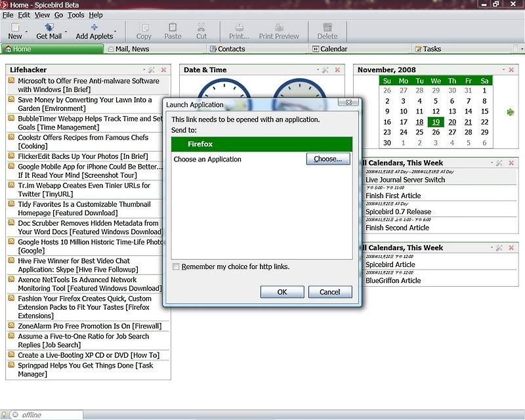This screenshot has height=420, width=525.
Task: Select November 21 in the calendar
Action: (468, 122)
